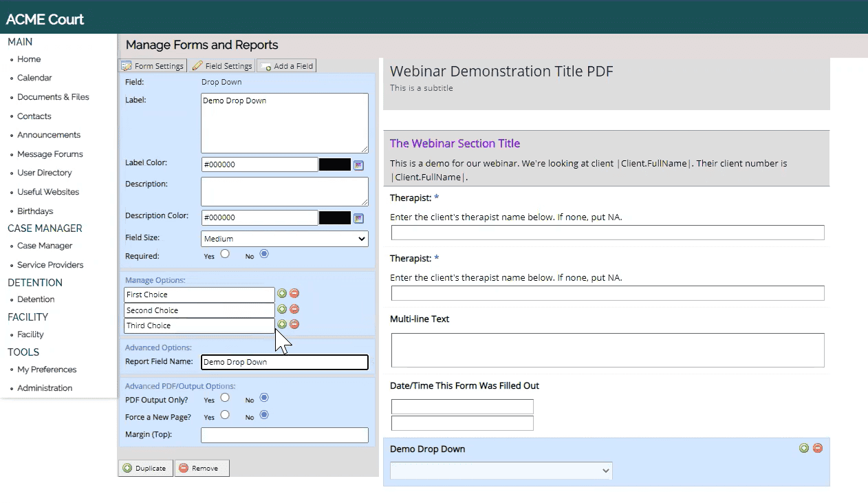Click the Description Color hex input
The width and height of the screenshot is (868, 503).
259,217
